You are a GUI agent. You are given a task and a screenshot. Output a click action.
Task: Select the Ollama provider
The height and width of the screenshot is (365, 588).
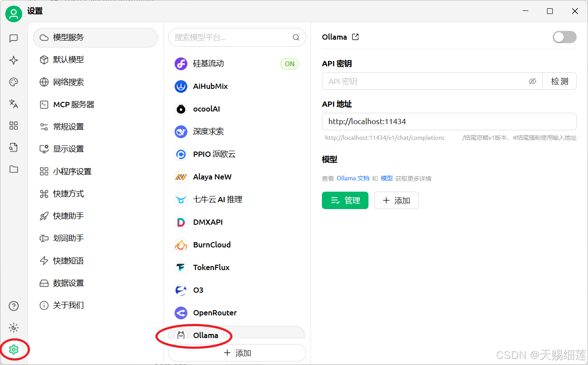pyautogui.click(x=237, y=334)
